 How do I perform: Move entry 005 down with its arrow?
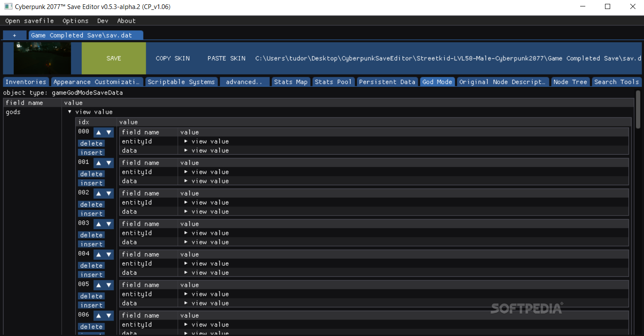[x=109, y=285]
